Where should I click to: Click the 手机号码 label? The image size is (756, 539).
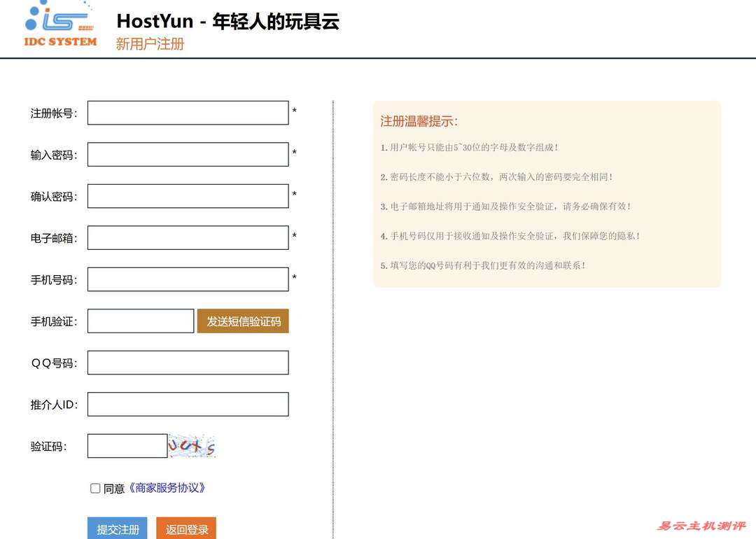pyautogui.click(x=53, y=280)
